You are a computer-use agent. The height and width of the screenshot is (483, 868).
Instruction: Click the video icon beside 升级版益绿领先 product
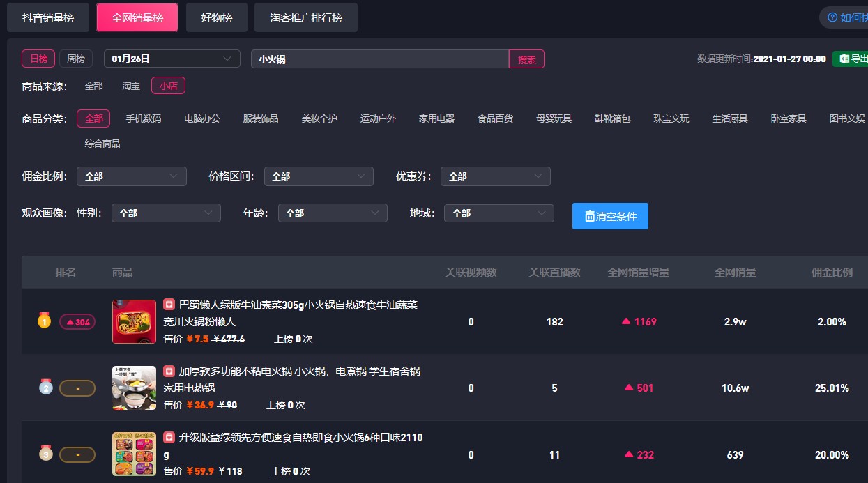[x=167, y=438]
